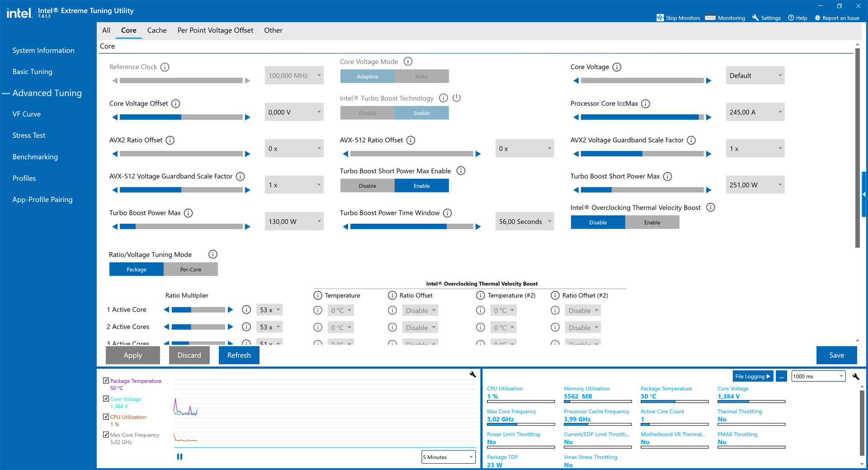
Task: Enable Overclocking Thermal Velocity Boost
Action: [652, 222]
